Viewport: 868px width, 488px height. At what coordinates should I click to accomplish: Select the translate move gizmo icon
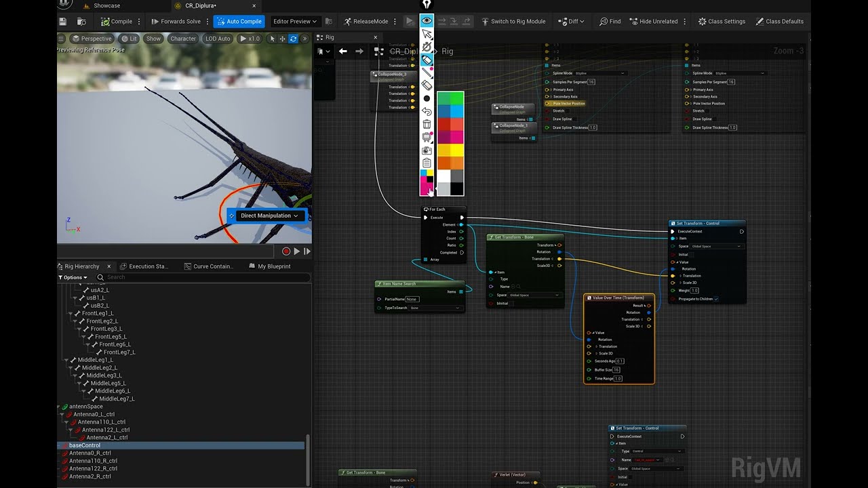(x=283, y=39)
